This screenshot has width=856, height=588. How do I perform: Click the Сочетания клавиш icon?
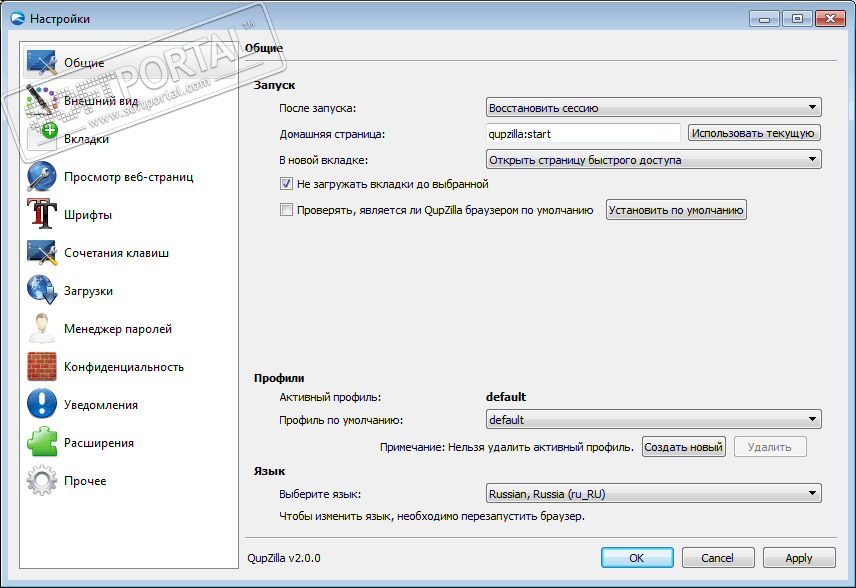[x=42, y=252]
